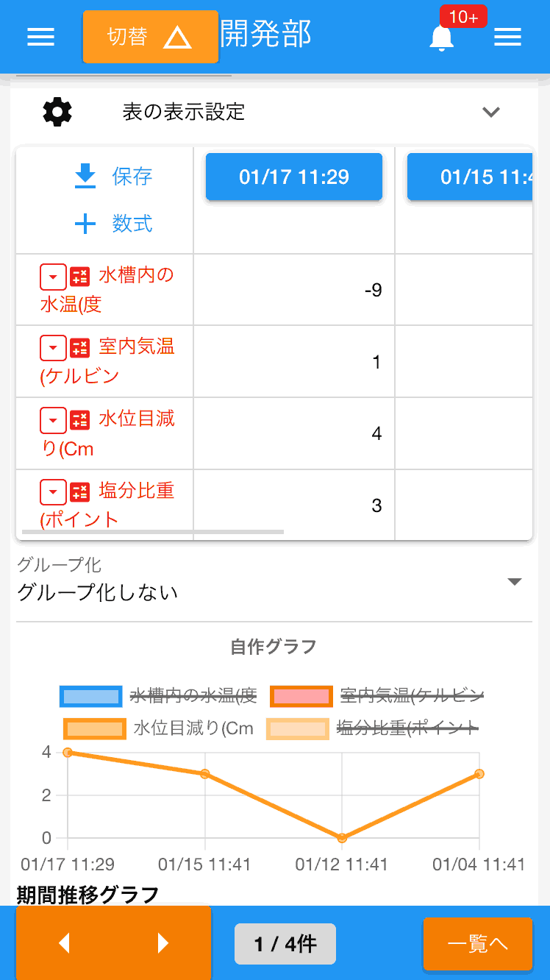This screenshot has width=550, height=980.
Task: Hide the 水位目減り series in chart
Action: click(93, 728)
